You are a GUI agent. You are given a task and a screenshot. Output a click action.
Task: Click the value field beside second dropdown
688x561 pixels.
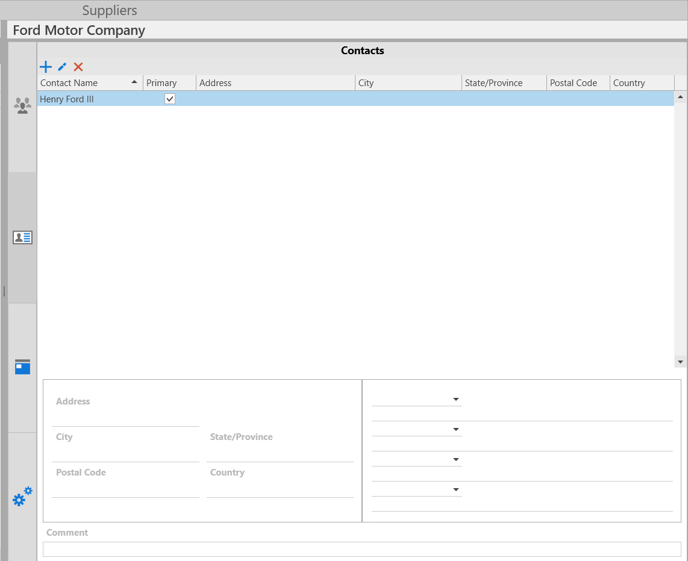[x=522, y=444]
